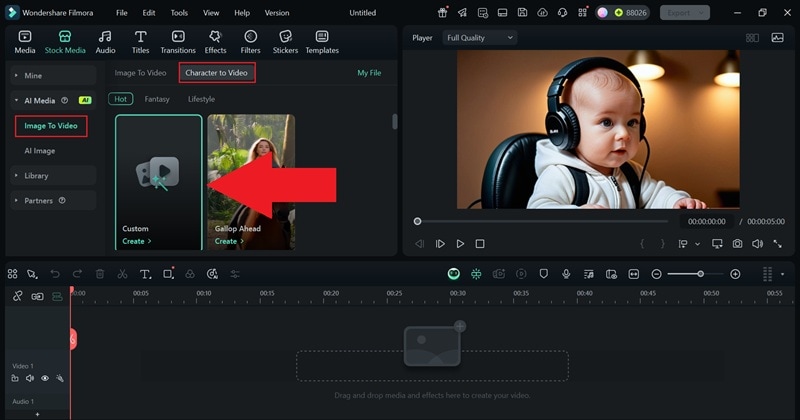Open the Templates tab
Viewport: 800px width, 420px height.
[x=322, y=42]
